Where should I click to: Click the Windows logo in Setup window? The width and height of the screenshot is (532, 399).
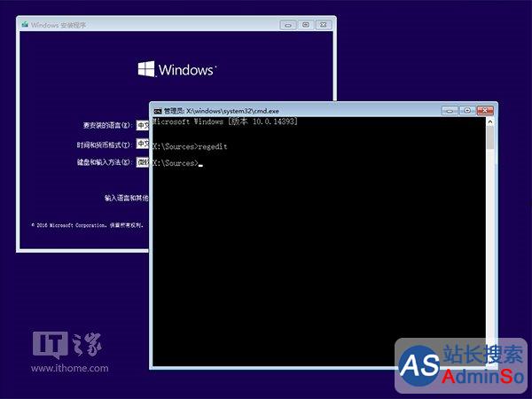176,69
